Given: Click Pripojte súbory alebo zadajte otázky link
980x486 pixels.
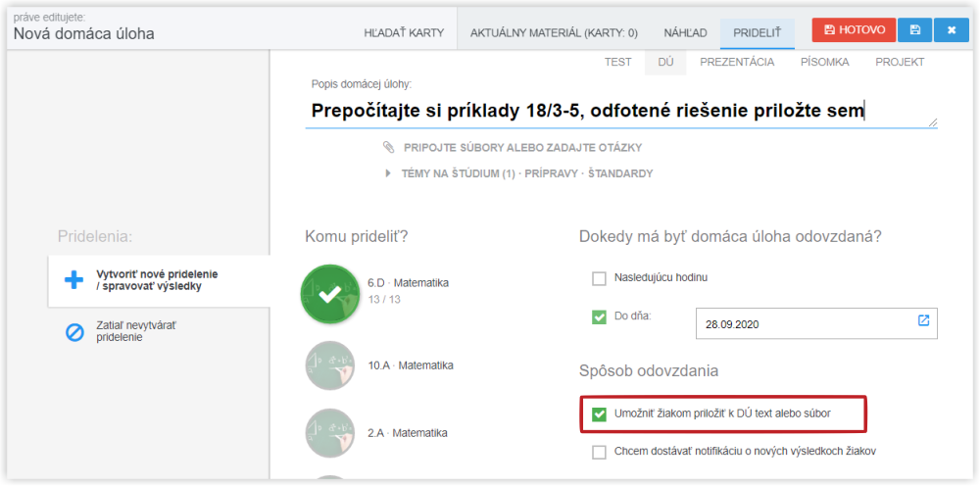Looking at the screenshot, I should pyautogui.click(x=522, y=147).
